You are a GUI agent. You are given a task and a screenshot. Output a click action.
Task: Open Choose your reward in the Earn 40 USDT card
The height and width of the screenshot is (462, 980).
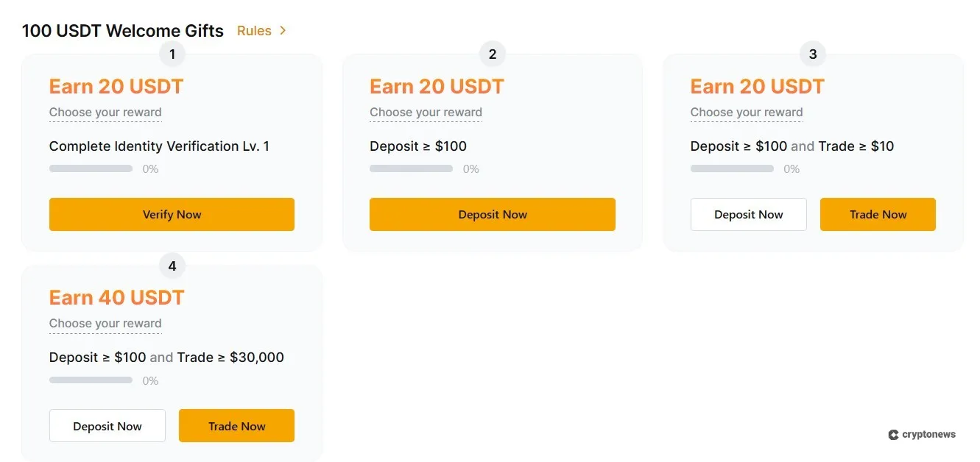(105, 323)
